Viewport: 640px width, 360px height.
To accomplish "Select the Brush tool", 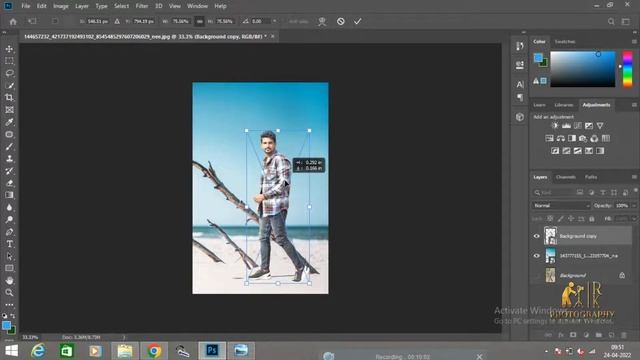I will [9, 147].
